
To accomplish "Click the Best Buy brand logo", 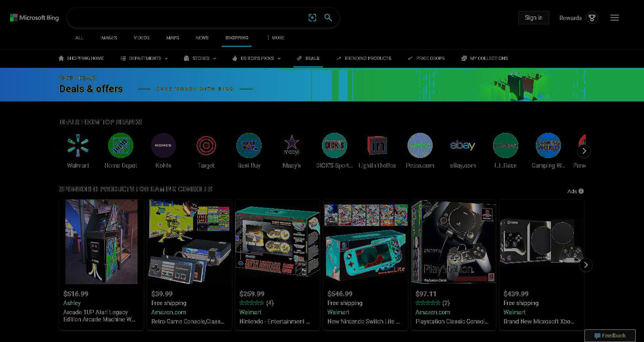I will pos(249,145).
